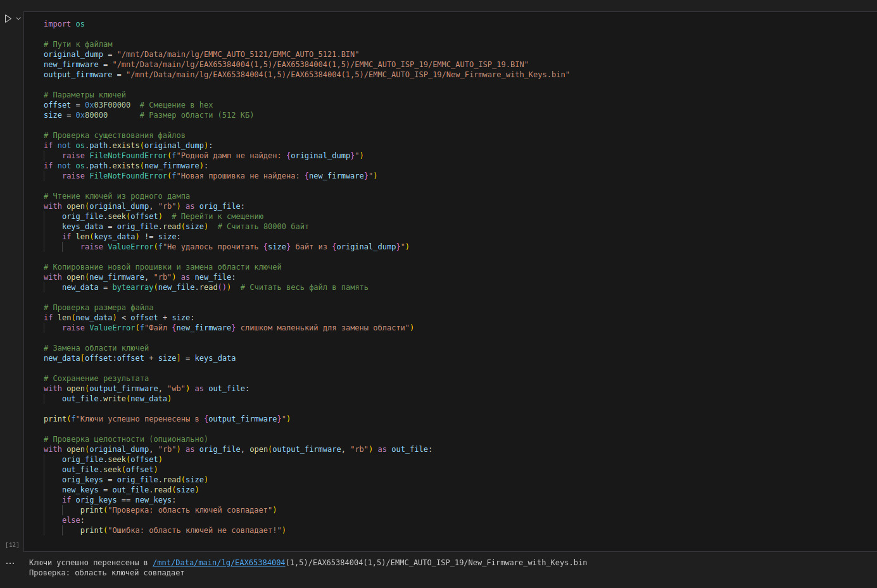Open the /mnt/Data/main/lg/EAX65384004 path link in the output

[218, 563]
